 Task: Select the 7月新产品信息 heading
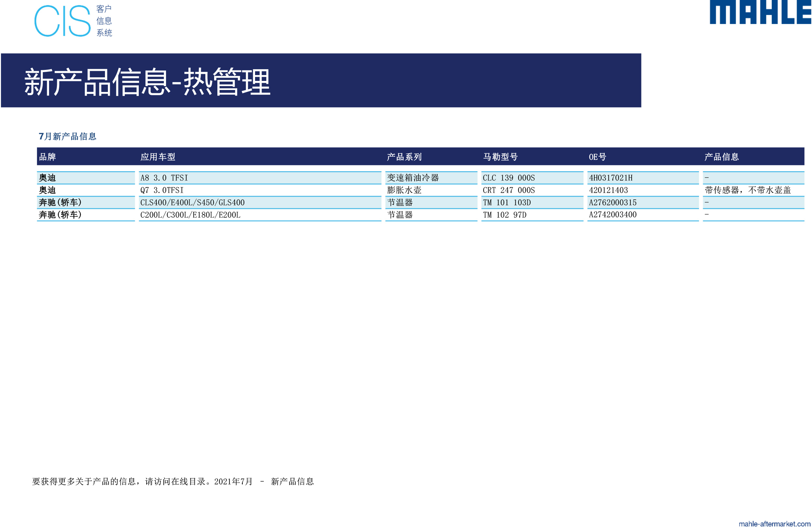[x=68, y=136]
